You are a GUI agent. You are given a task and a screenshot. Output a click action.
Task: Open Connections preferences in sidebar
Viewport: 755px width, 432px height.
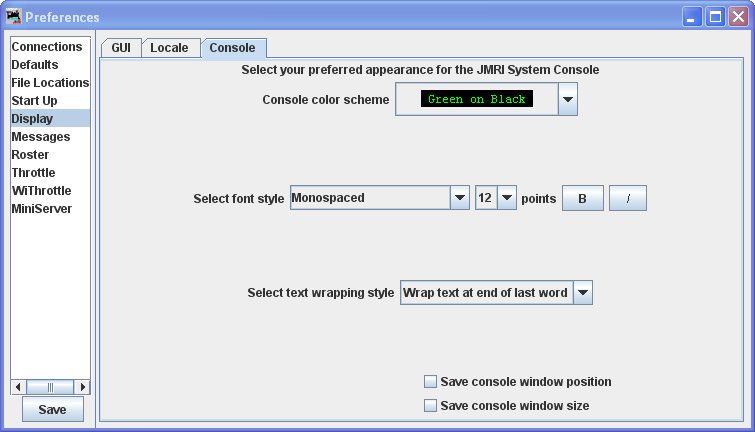pos(47,47)
